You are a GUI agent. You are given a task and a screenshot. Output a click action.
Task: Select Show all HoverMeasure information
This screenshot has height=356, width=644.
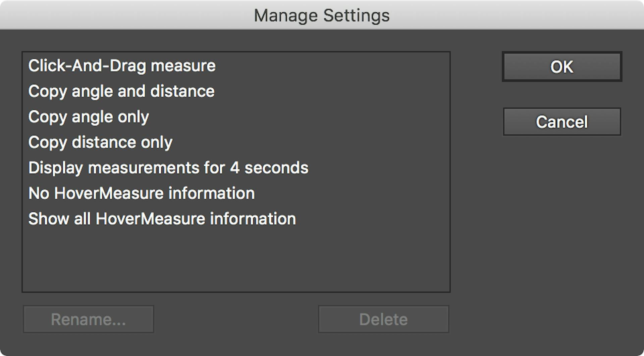pyautogui.click(x=162, y=218)
